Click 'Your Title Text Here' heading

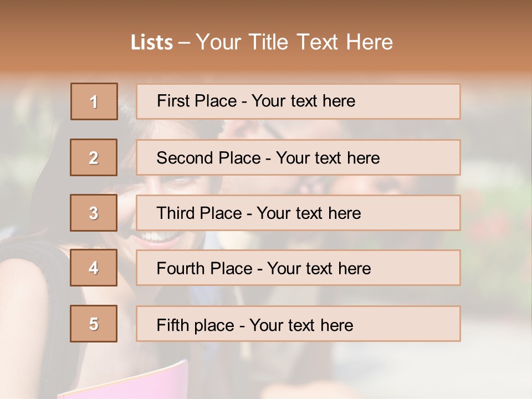pos(294,42)
